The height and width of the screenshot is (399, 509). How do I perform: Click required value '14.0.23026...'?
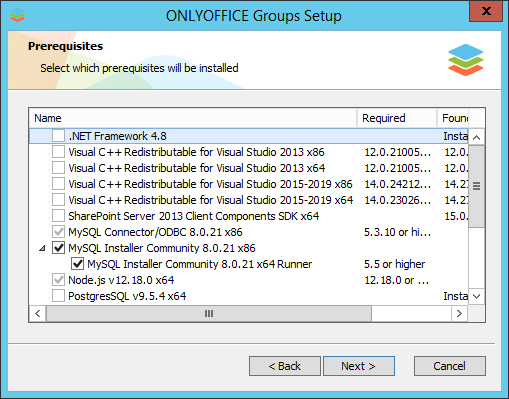pyautogui.click(x=397, y=200)
